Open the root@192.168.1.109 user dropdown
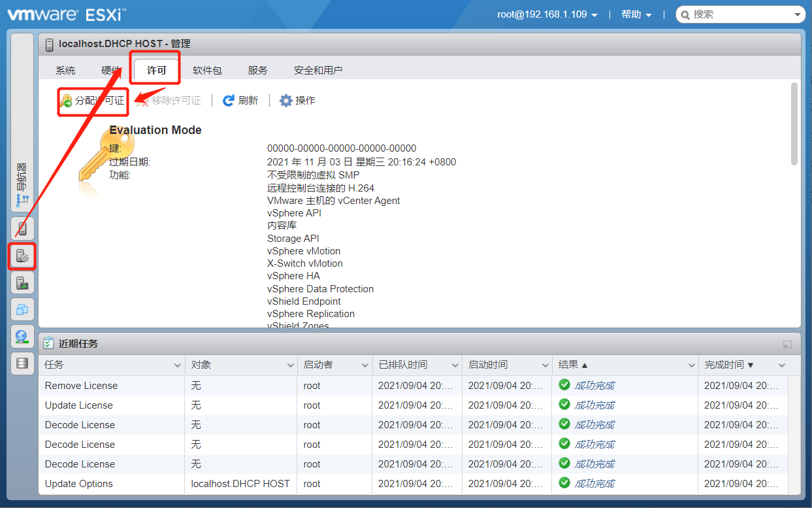This screenshot has width=812, height=508. coord(547,14)
